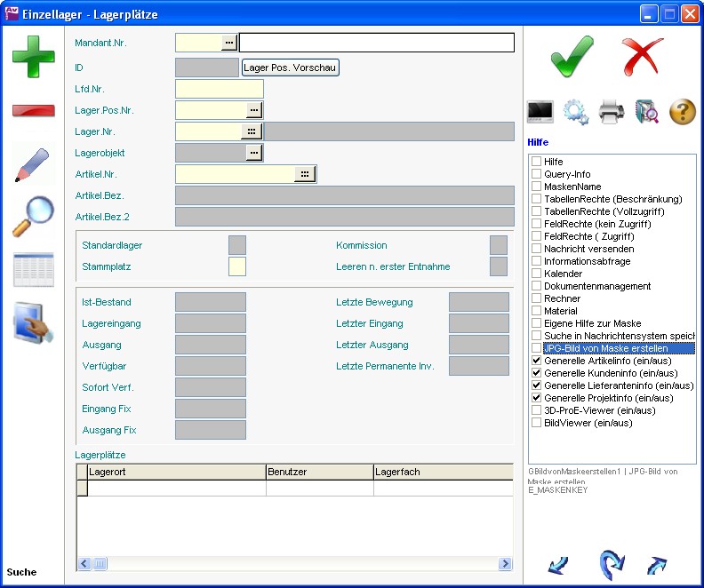
Task: Click the Lfd.Nr. input field
Action: click(x=220, y=89)
